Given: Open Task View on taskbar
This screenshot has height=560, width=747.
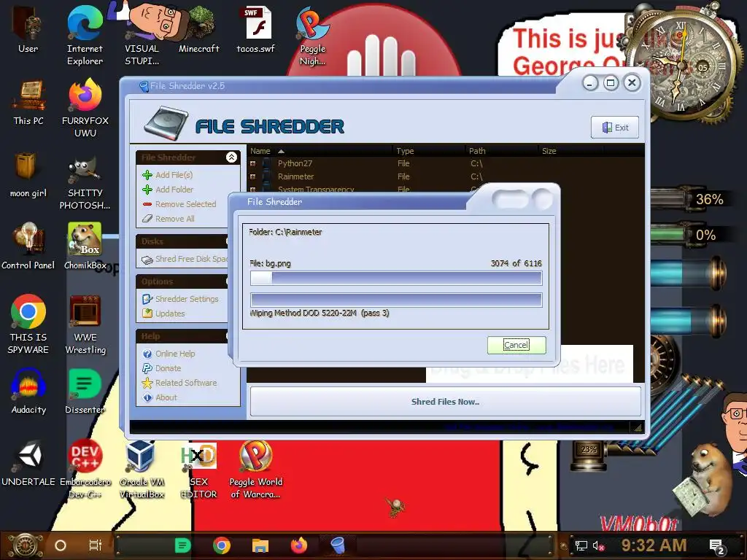Looking at the screenshot, I should click(x=96, y=545).
